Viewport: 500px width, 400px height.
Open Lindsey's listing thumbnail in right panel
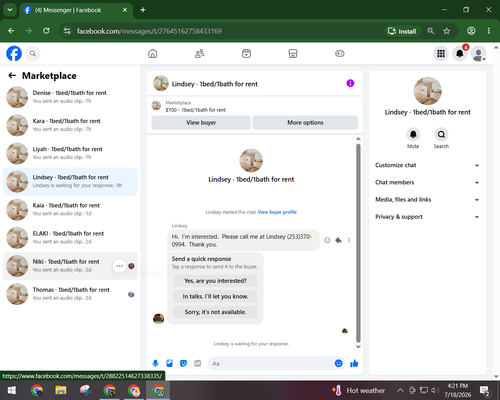tap(428, 91)
